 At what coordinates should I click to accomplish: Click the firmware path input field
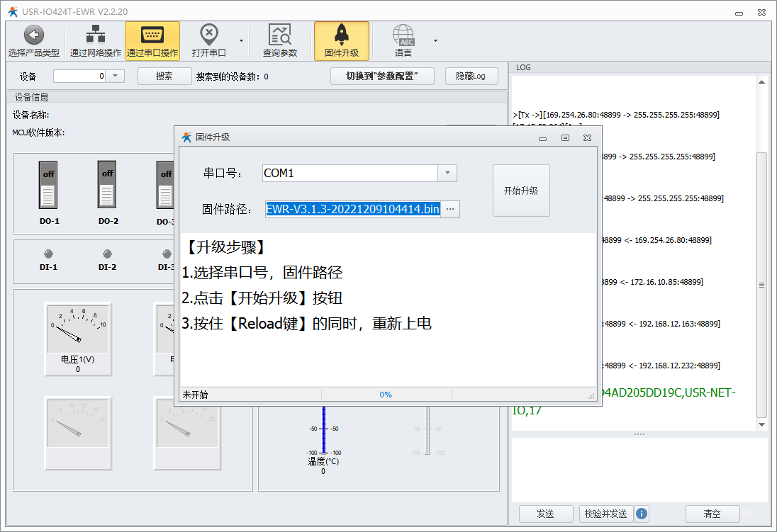pyautogui.click(x=353, y=209)
